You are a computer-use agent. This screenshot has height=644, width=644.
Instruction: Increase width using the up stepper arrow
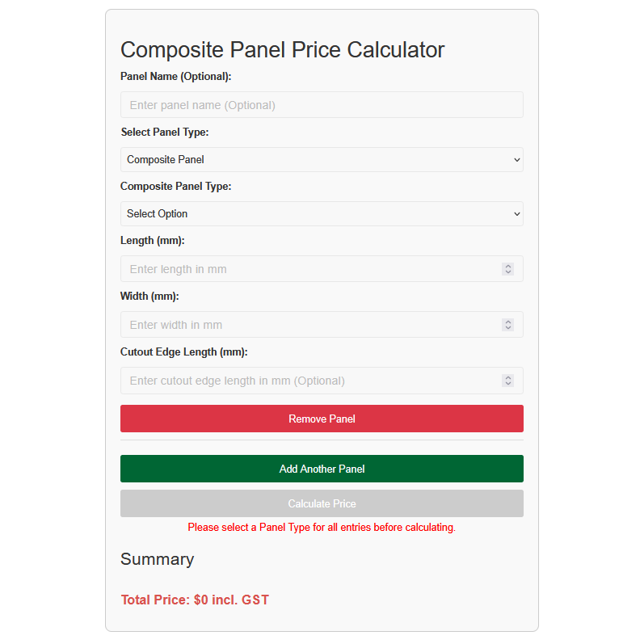tap(508, 322)
